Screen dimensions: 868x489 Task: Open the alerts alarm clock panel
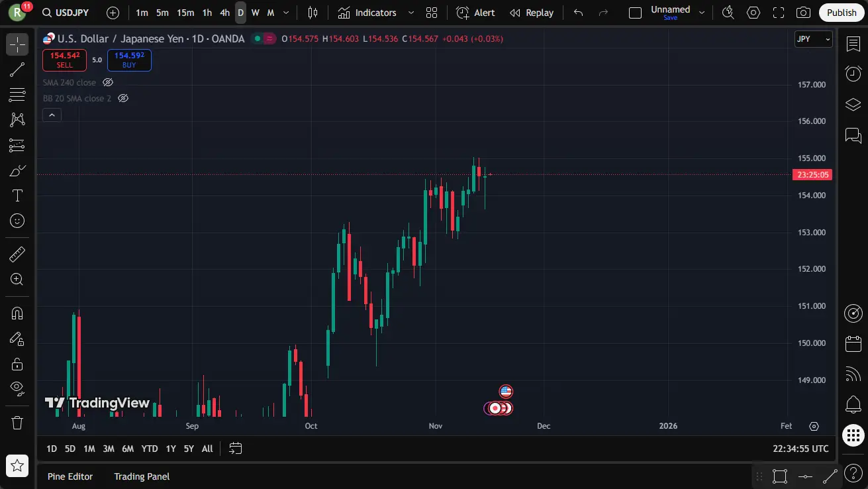[853, 74]
